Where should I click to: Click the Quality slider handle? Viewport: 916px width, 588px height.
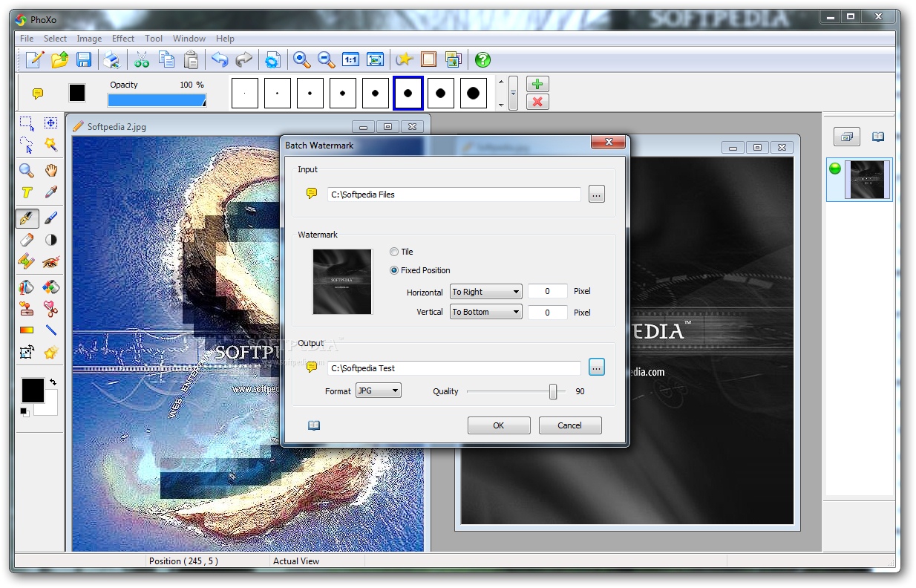553,391
